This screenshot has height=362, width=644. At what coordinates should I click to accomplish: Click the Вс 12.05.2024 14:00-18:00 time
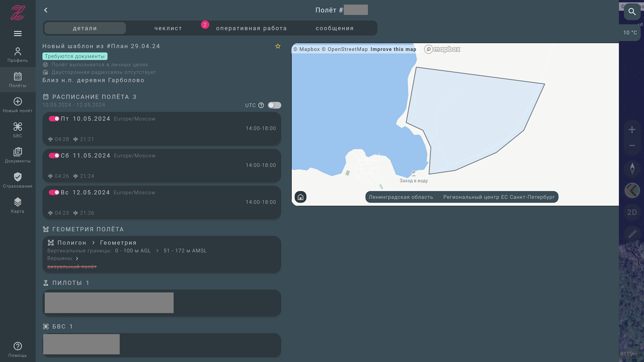click(261, 202)
